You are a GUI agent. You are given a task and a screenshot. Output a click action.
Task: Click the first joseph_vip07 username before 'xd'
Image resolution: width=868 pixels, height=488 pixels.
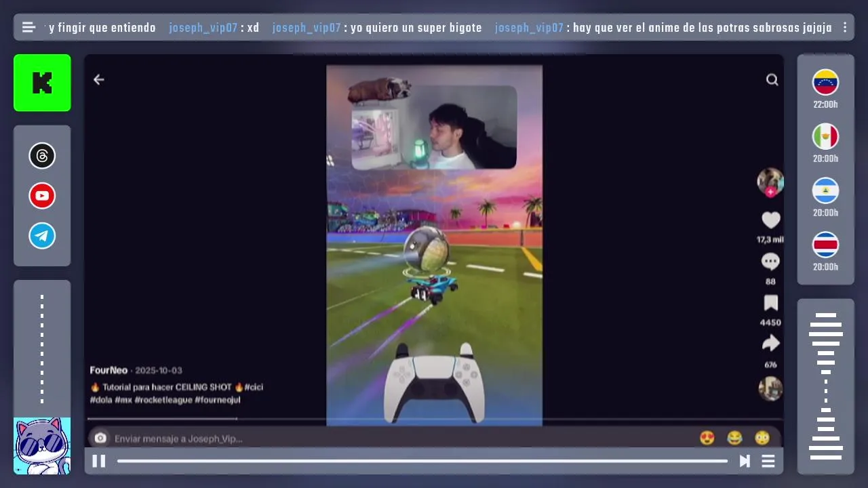coord(203,28)
